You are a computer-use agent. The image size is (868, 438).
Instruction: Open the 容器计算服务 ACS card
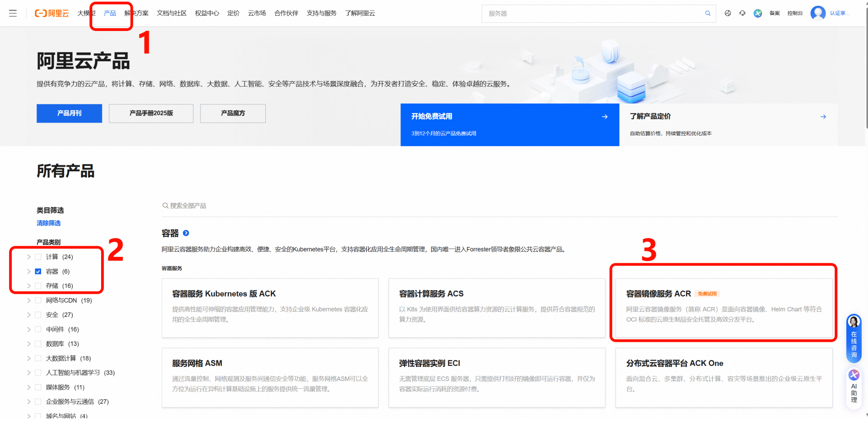click(497, 308)
